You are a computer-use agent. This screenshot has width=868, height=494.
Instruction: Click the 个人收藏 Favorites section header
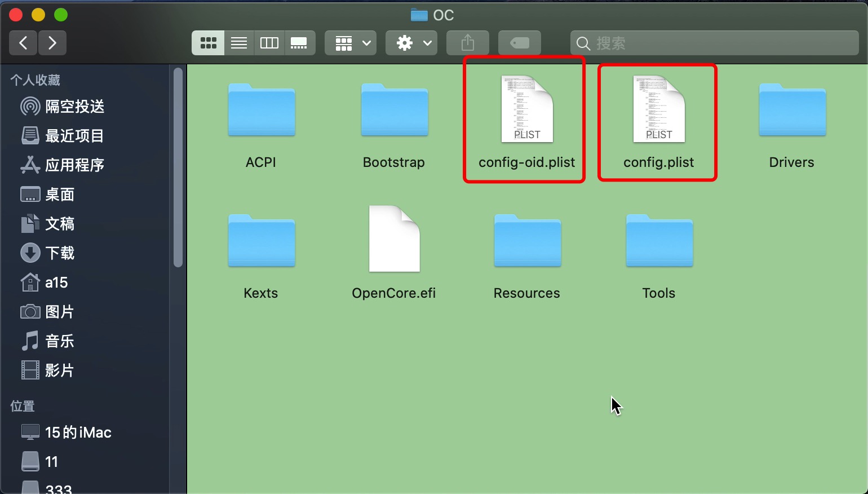click(35, 80)
